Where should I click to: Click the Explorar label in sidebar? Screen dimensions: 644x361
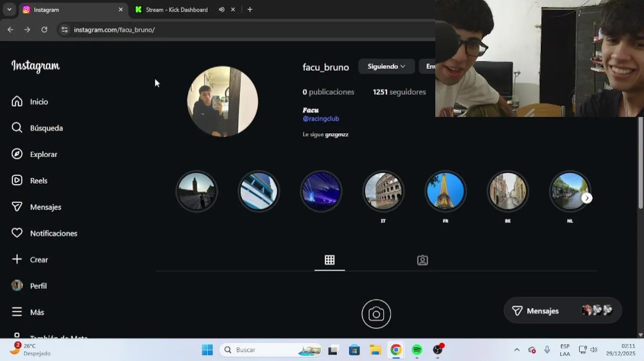click(x=44, y=154)
